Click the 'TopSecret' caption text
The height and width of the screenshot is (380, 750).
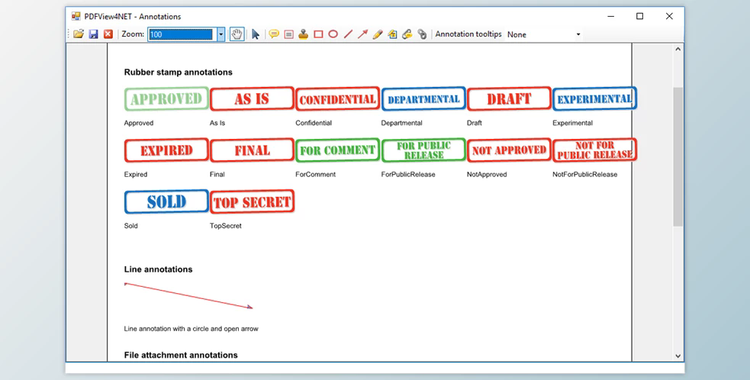pos(225,226)
